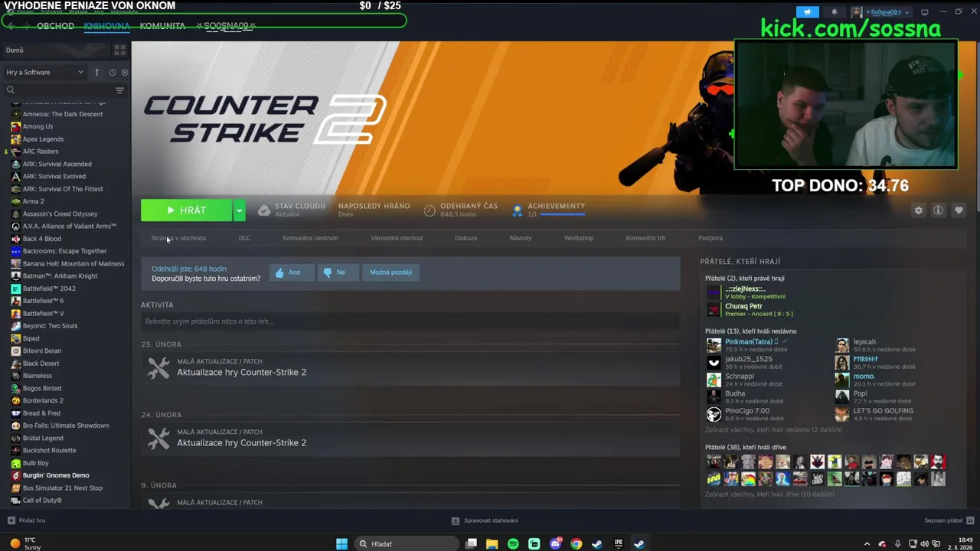Show all earlier players link
Viewport: 980px width, 551px height.
click(769, 494)
